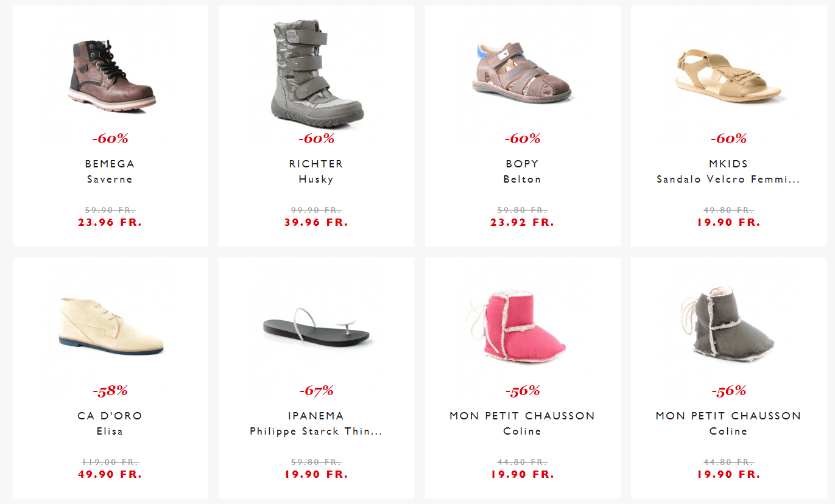835x504 pixels.
Task: Click the black Ipanema flip-flop image
Action: (x=316, y=329)
